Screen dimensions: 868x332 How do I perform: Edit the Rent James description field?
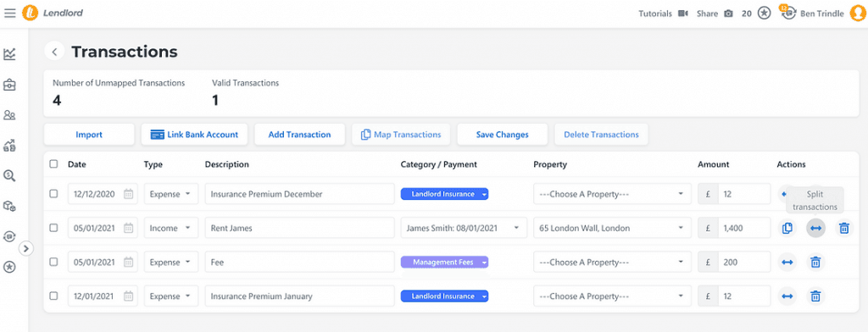click(299, 228)
